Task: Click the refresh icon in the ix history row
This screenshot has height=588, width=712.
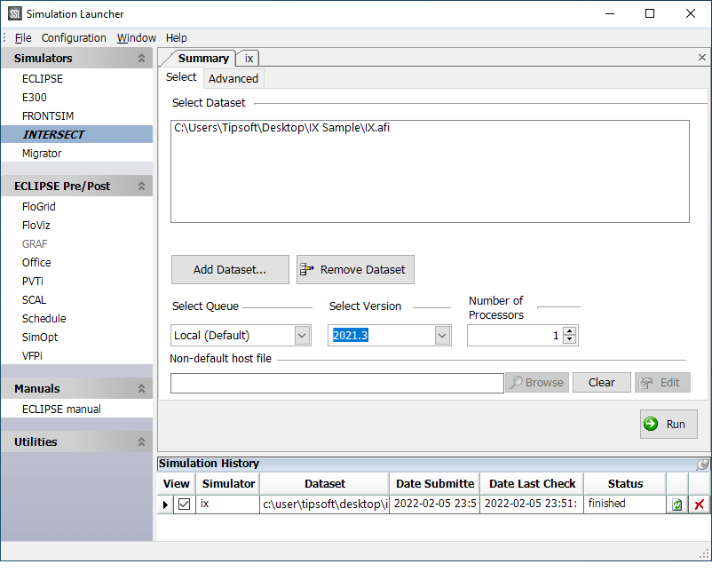Action: coord(677,505)
